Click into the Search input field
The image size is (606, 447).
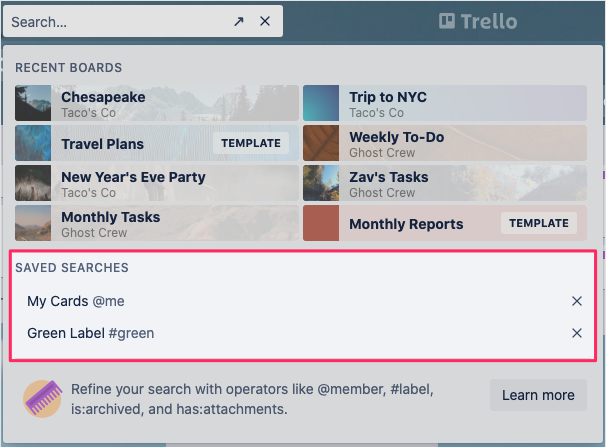[116, 22]
